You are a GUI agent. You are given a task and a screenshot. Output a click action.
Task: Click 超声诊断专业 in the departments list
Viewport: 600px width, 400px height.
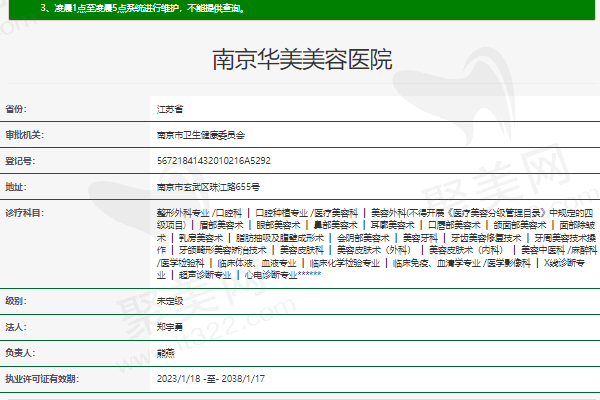[x=205, y=275]
